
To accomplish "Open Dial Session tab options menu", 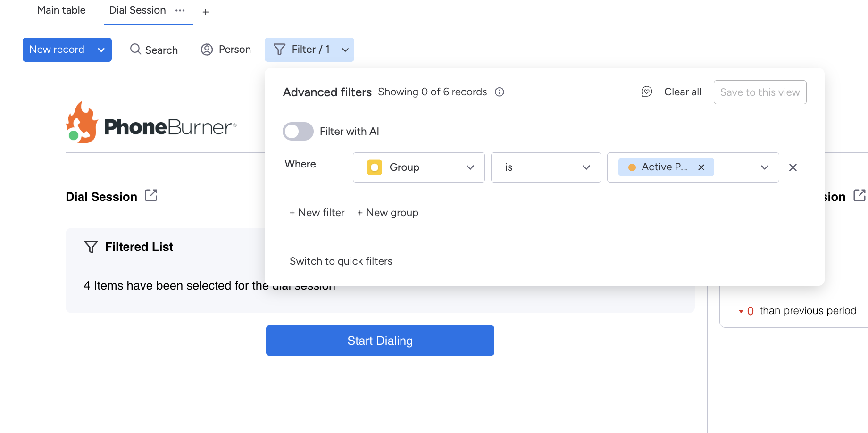I will (180, 10).
